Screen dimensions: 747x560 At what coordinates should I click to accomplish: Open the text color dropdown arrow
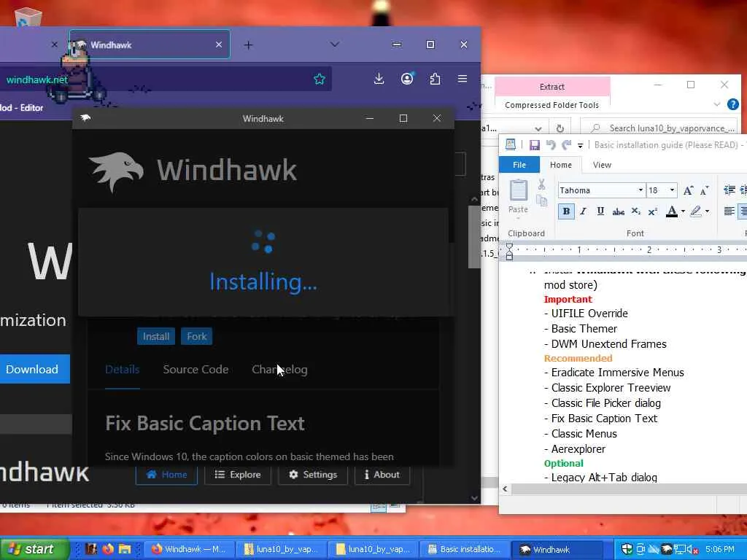tap(683, 211)
